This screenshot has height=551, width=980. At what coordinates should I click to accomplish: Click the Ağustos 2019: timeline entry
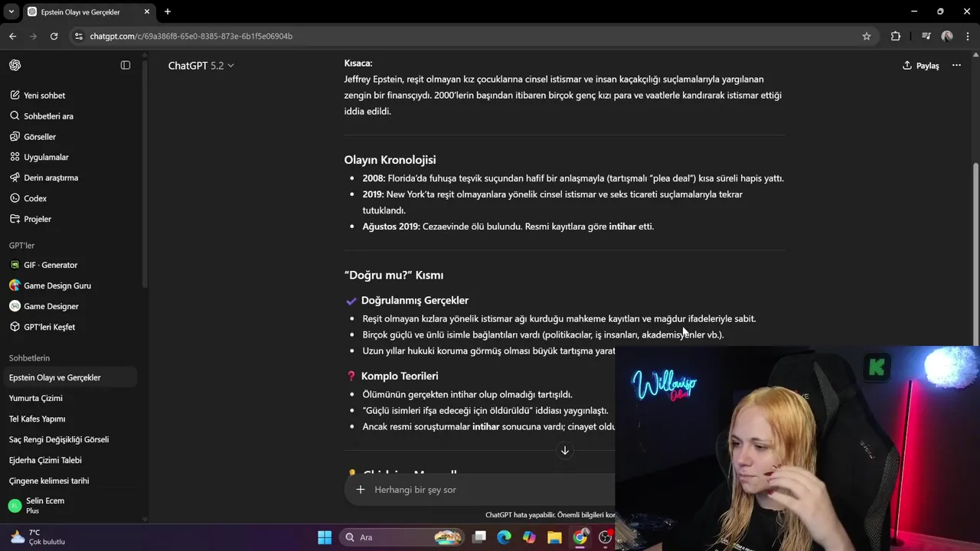click(x=391, y=227)
